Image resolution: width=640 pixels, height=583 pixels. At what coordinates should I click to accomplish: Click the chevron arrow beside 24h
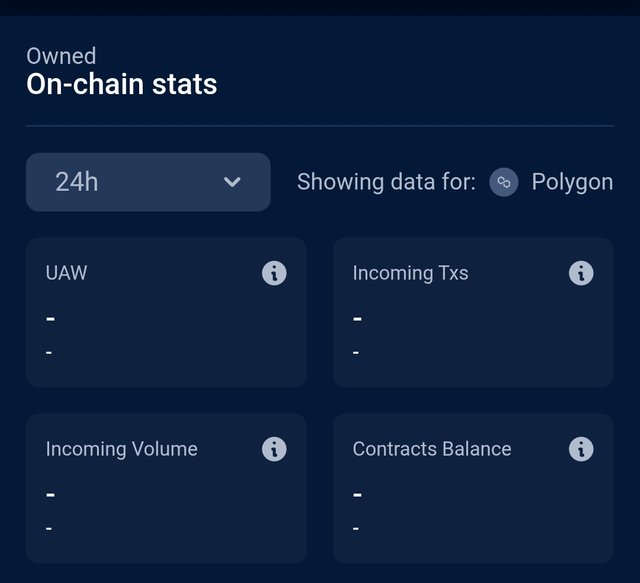232,182
